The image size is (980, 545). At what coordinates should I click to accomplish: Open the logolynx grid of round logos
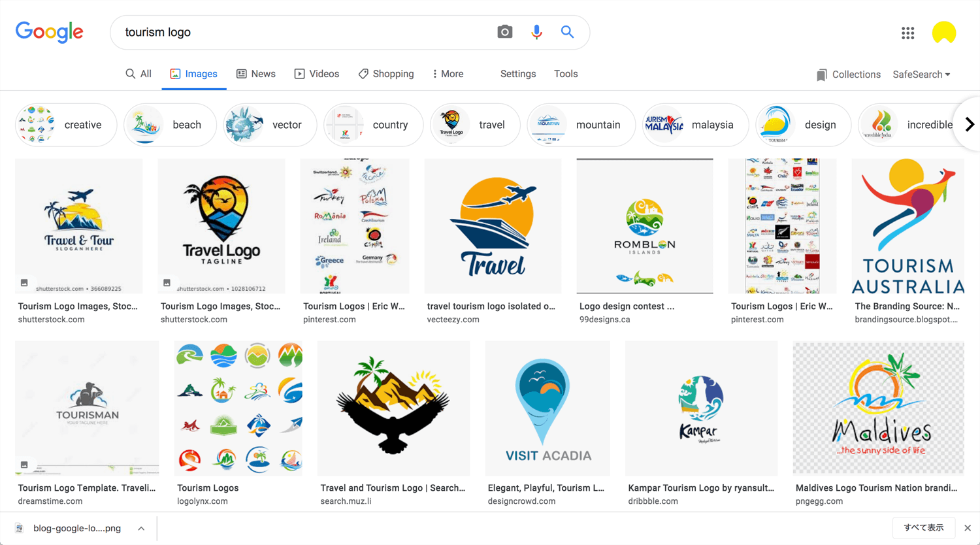pyautogui.click(x=238, y=408)
